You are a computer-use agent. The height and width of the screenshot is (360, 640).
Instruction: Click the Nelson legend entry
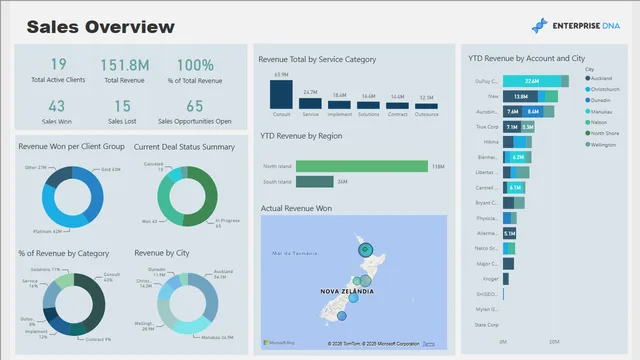click(596, 122)
